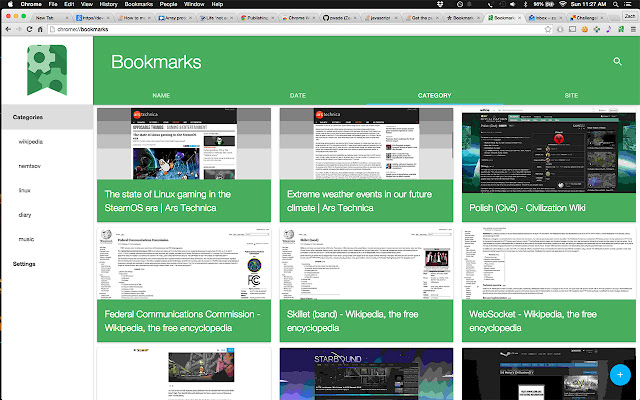
Task: Click the Bookmarks page title
Action: (x=156, y=62)
